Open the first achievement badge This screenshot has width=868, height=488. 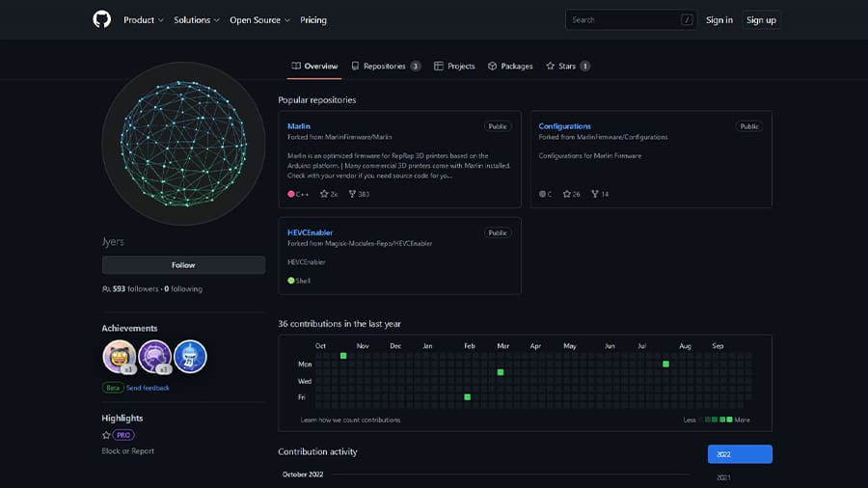point(119,356)
